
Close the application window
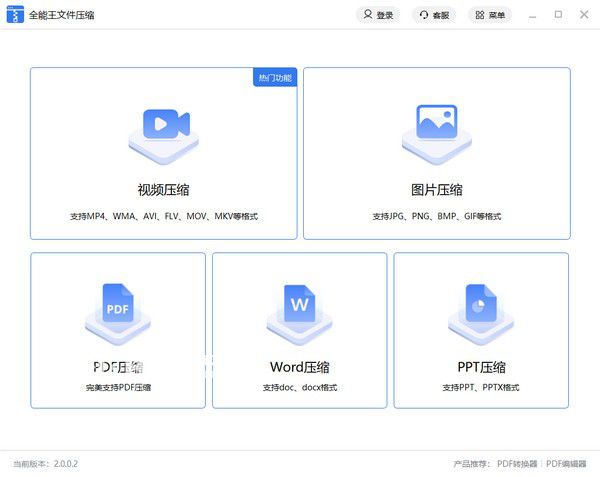coord(584,15)
